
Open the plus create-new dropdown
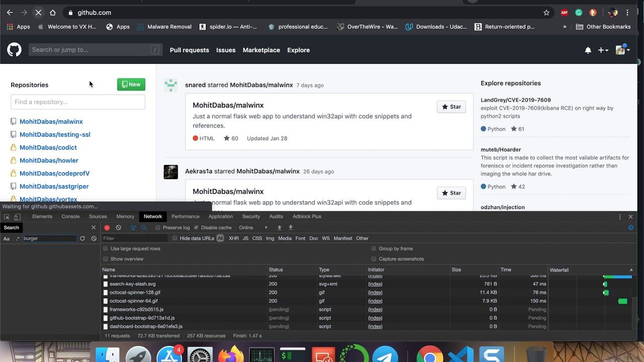[x=603, y=50]
